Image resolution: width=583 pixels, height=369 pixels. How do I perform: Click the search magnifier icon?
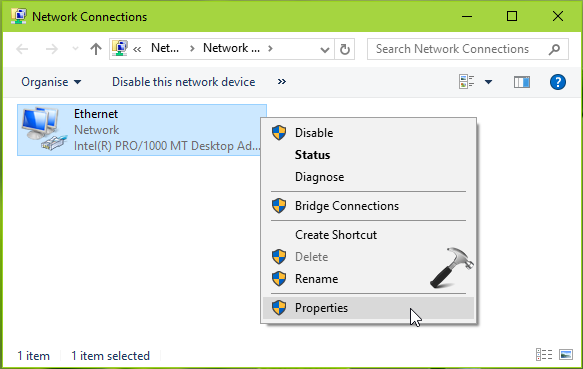point(554,49)
